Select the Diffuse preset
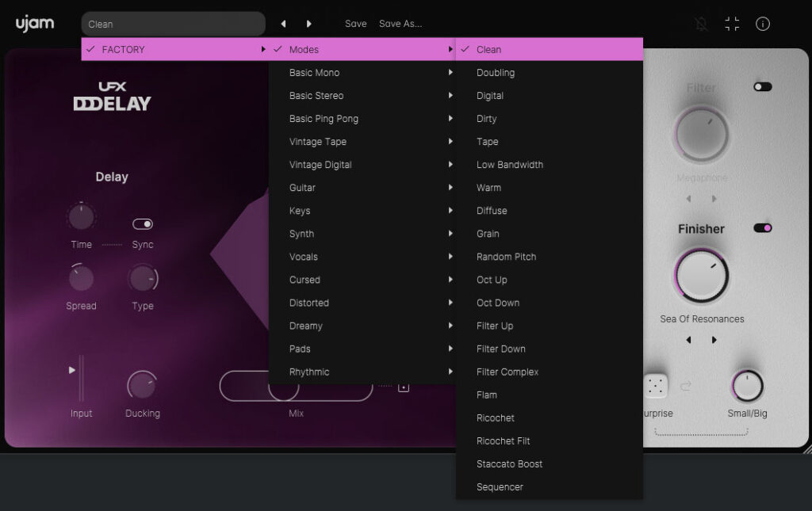812x511 pixels. click(x=549, y=211)
